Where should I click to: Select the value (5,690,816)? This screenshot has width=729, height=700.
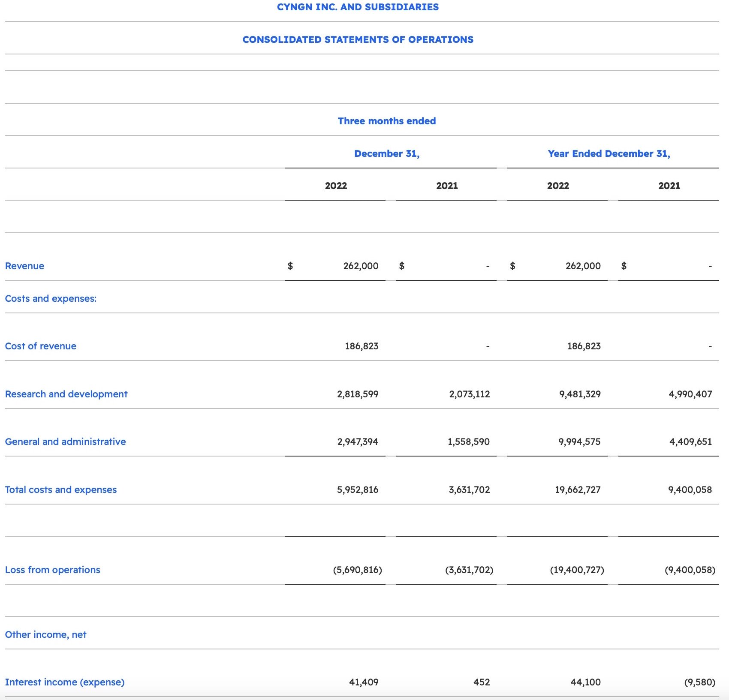(x=358, y=570)
